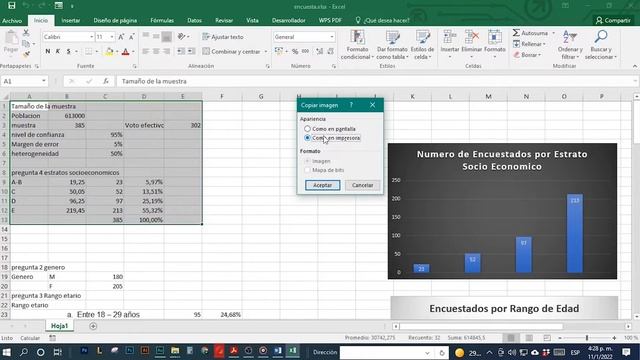Select the Como en impresora radio option

tap(307, 138)
